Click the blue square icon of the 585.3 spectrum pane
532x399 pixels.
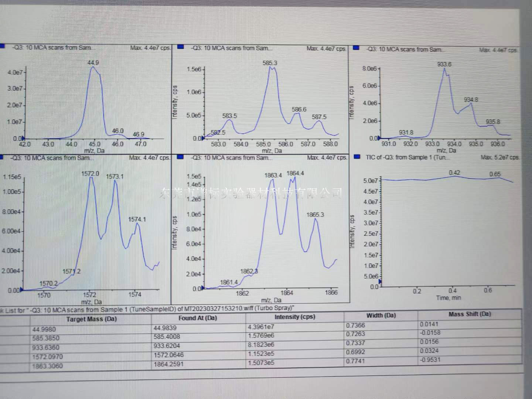click(181, 47)
